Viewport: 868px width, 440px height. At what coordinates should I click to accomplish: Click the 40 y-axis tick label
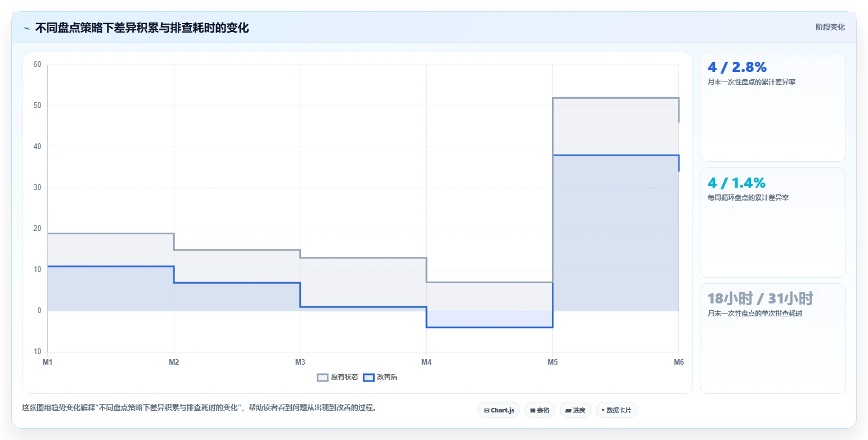(37, 147)
